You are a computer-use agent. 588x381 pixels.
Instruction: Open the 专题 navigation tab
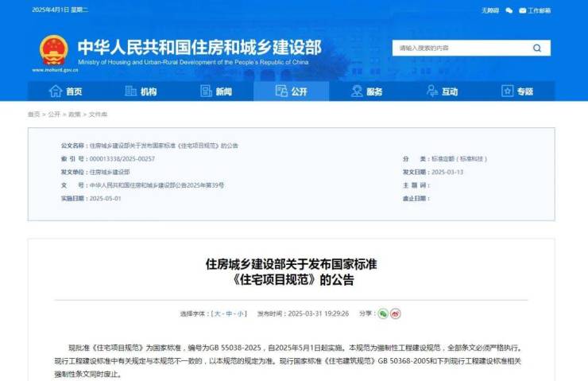coord(517,91)
